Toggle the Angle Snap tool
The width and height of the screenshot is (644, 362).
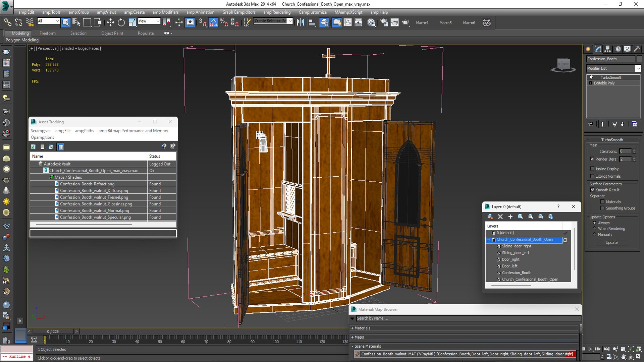pos(213,22)
